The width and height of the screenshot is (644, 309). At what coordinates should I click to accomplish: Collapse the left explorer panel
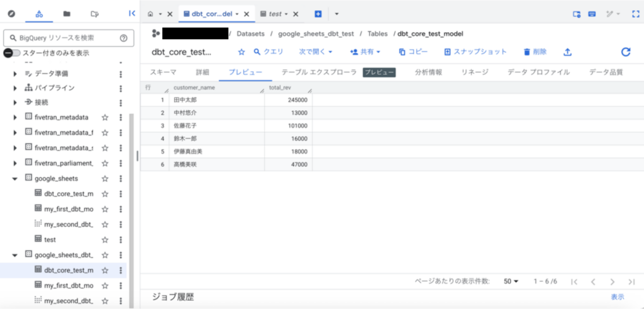pos(131,13)
